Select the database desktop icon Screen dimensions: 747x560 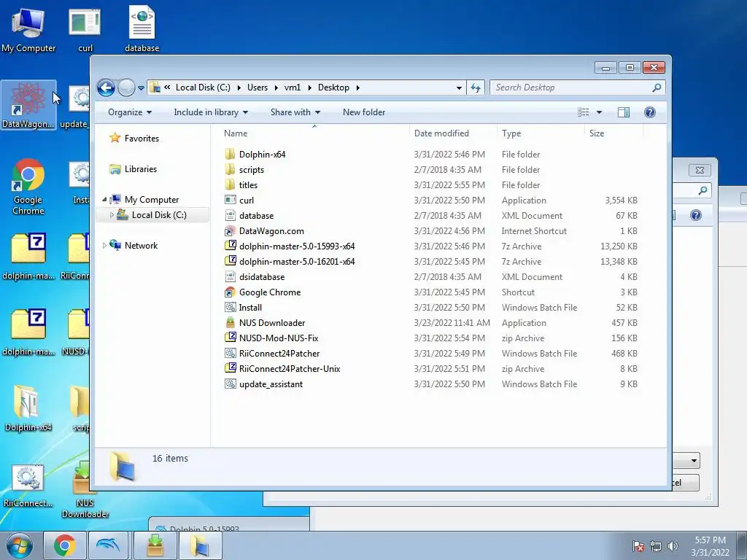coord(142,29)
